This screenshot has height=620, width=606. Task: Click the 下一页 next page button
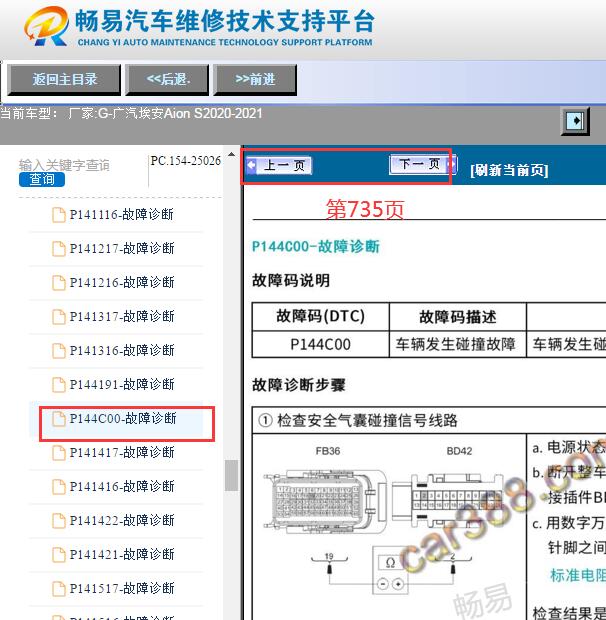point(423,164)
